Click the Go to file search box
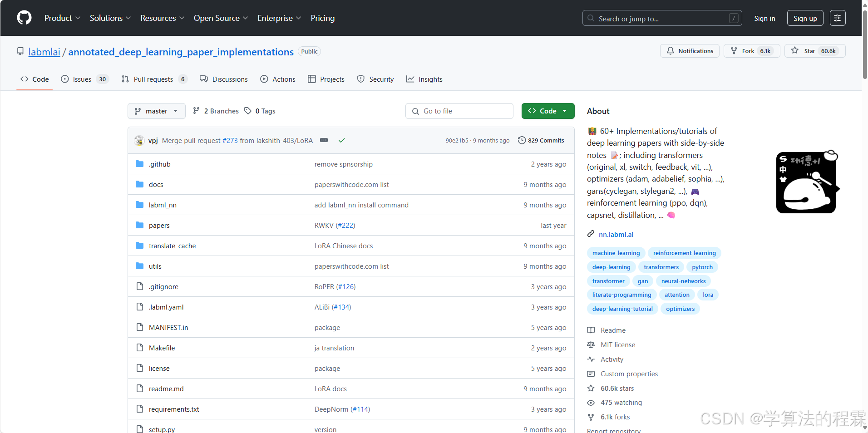 (459, 111)
